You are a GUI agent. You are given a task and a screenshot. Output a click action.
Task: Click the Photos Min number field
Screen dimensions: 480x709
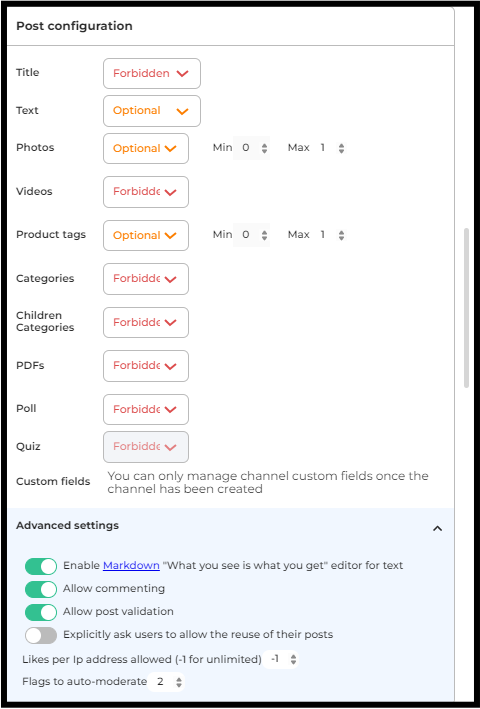pyautogui.click(x=251, y=148)
